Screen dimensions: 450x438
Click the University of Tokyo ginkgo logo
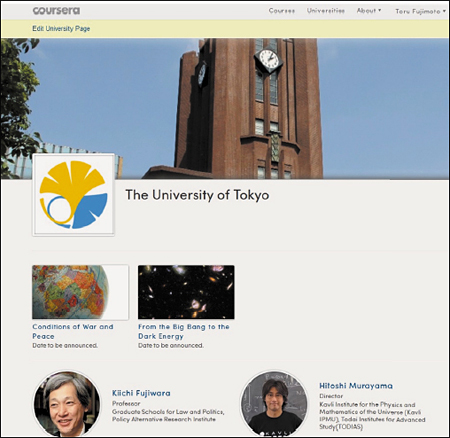pos(73,195)
